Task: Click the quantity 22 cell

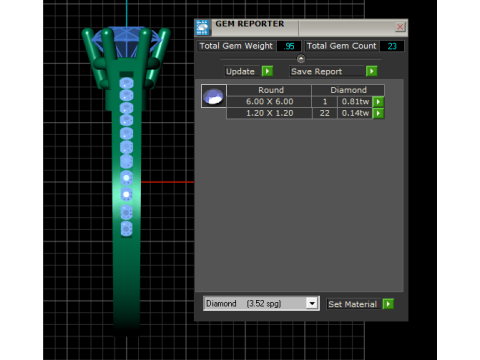Action: (x=325, y=113)
